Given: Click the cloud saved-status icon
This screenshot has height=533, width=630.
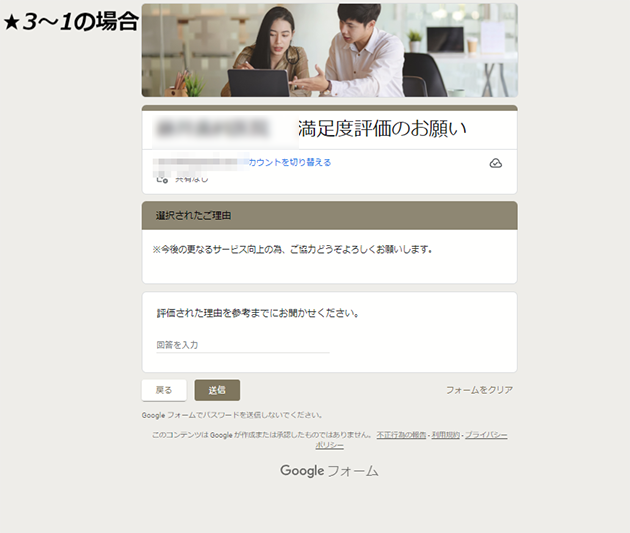Looking at the screenshot, I should 495,163.
